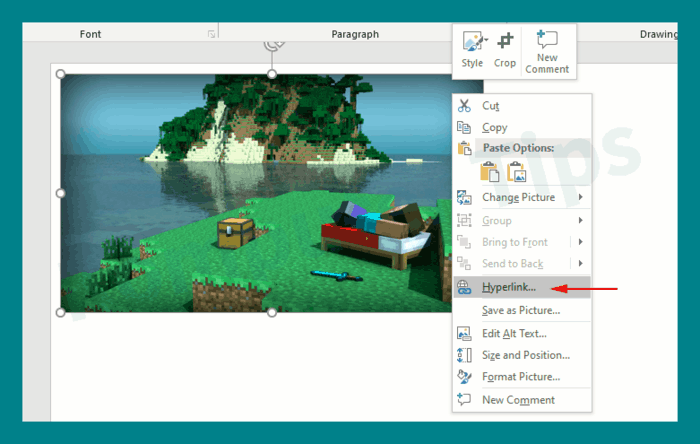700x444 pixels.
Task: Select Save as Picture... entry
Action: (522, 310)
